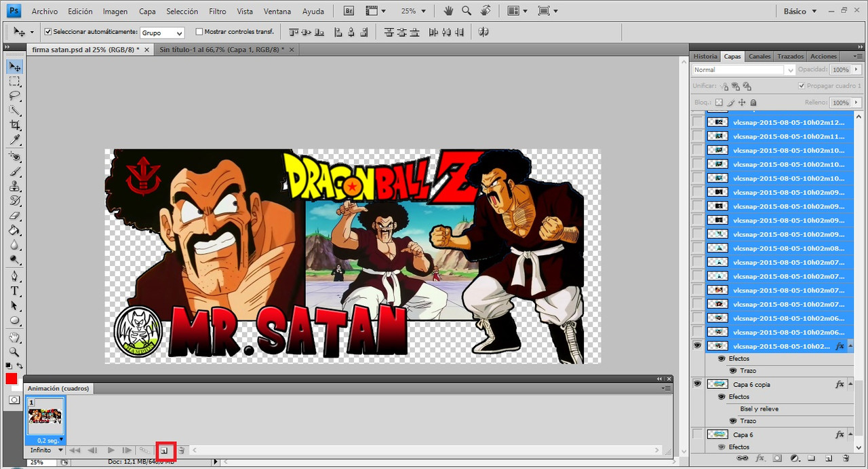Open the Capas panel options menu
This screenshot has width=868, height=469.
(859, 56)
